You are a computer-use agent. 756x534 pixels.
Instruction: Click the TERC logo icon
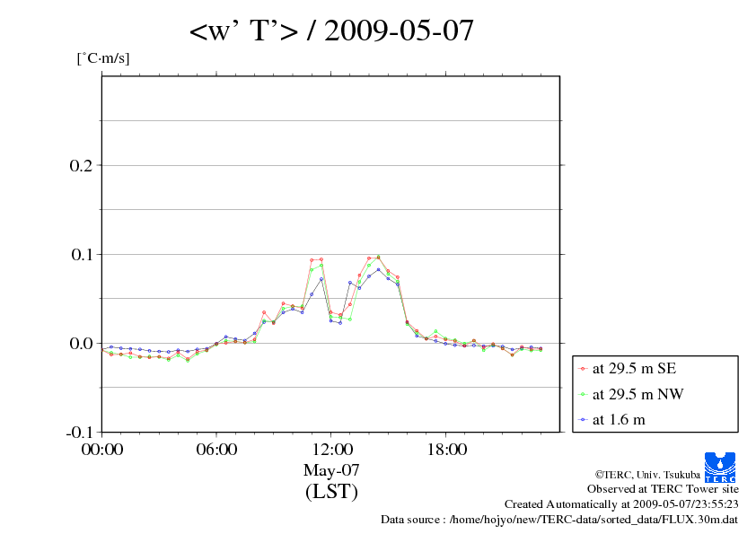coord(720,467)
